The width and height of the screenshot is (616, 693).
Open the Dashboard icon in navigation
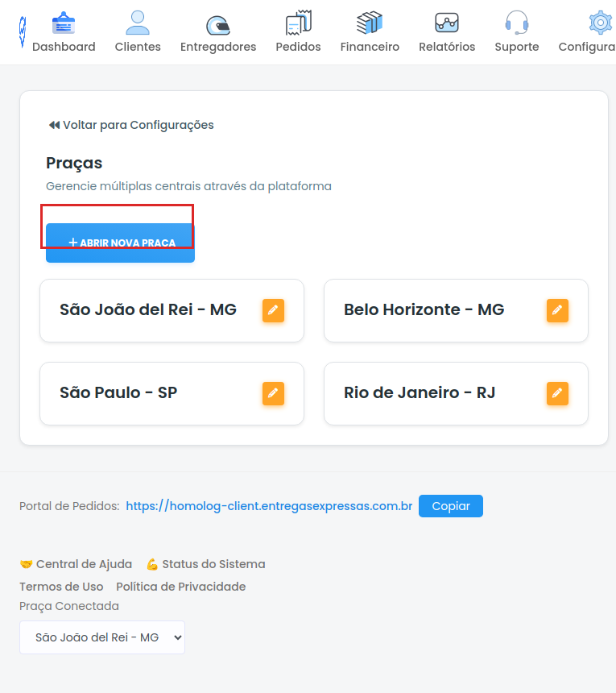(64, 23)
